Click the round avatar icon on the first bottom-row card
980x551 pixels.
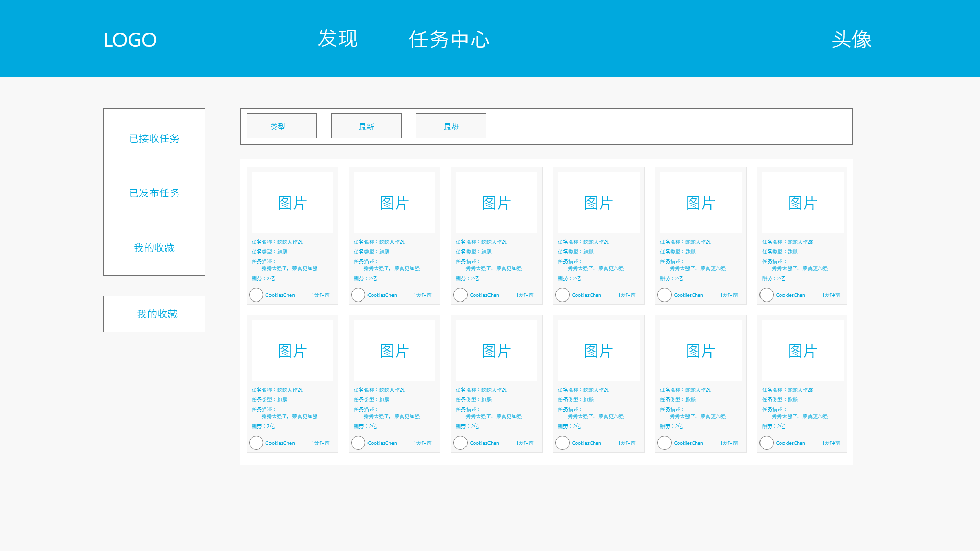(256, 443)
